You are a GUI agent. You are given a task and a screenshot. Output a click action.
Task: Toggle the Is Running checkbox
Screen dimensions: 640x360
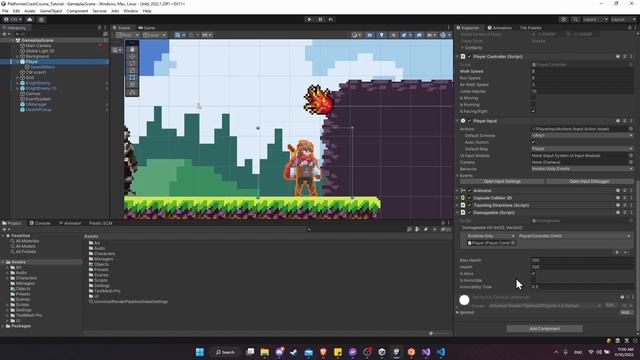533,104
